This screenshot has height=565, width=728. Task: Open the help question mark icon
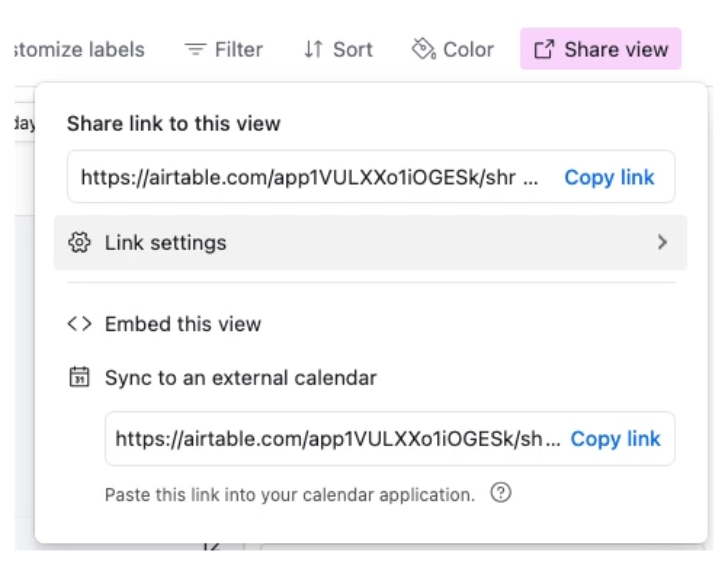tap(500, 493)
